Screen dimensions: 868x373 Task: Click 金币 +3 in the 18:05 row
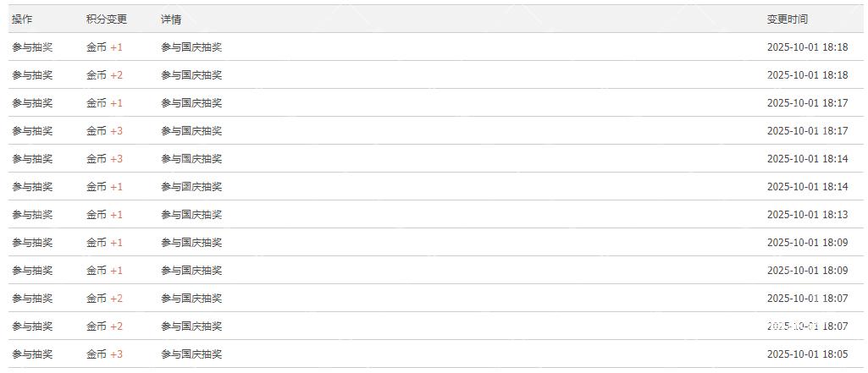coord(104,354)
